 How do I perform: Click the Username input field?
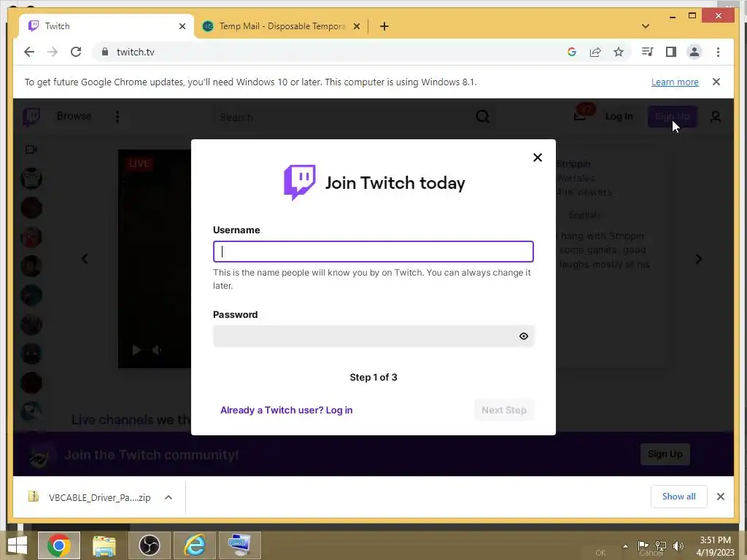373,252
